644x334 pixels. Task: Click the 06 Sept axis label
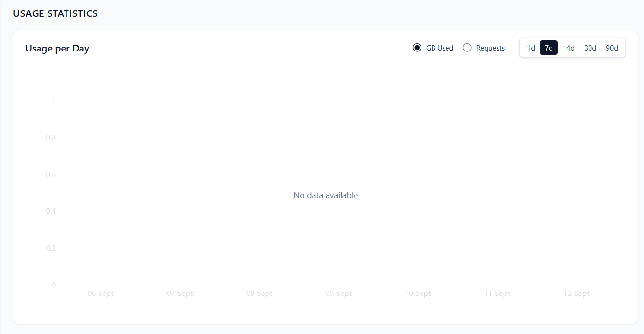(x=100, y=293)
